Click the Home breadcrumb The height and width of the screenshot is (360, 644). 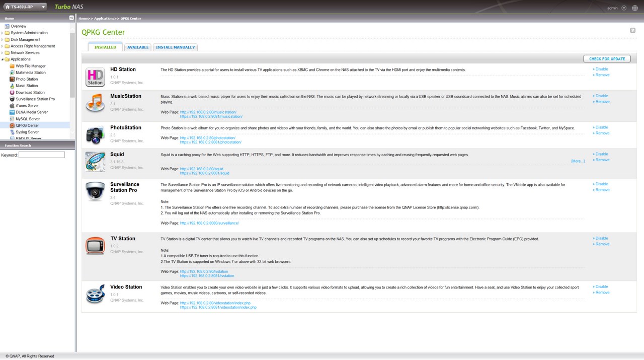(83, 19)
